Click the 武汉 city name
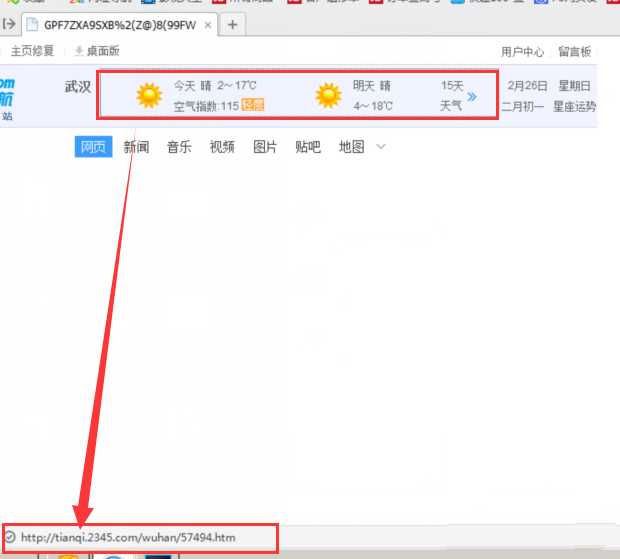The image size is (620, 559). 78,87
